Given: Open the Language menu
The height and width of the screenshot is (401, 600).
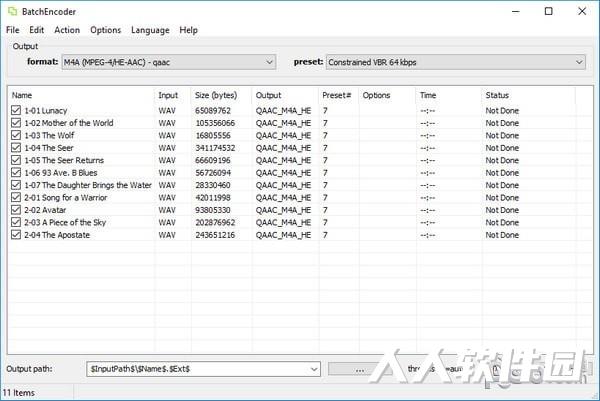Looking at the screenshot, I should point(150,30).
